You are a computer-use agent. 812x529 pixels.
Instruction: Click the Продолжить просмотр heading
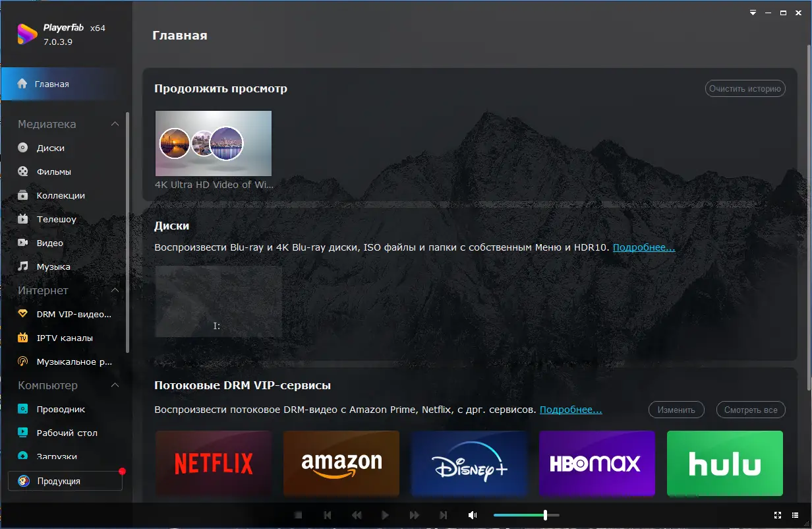pos(221,88)
